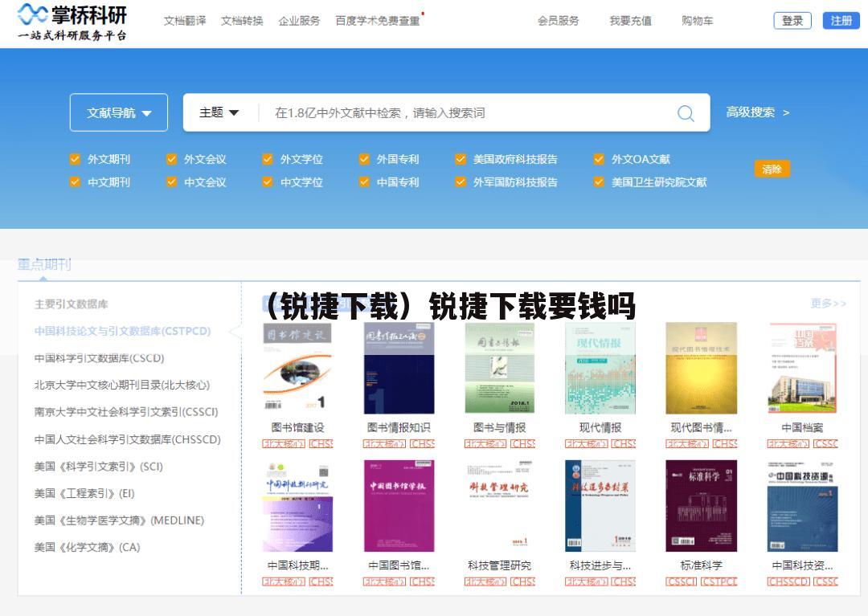Click the search magnifier icon
868x616 pixels.
[686, 112]
